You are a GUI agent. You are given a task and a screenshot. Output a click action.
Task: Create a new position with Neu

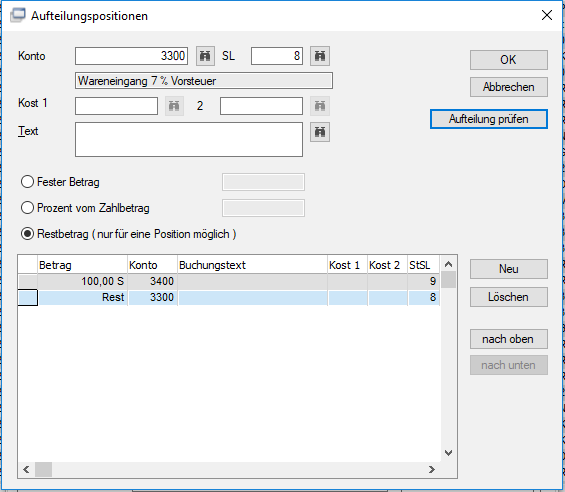pyautogui.click(x=508, y=269)
